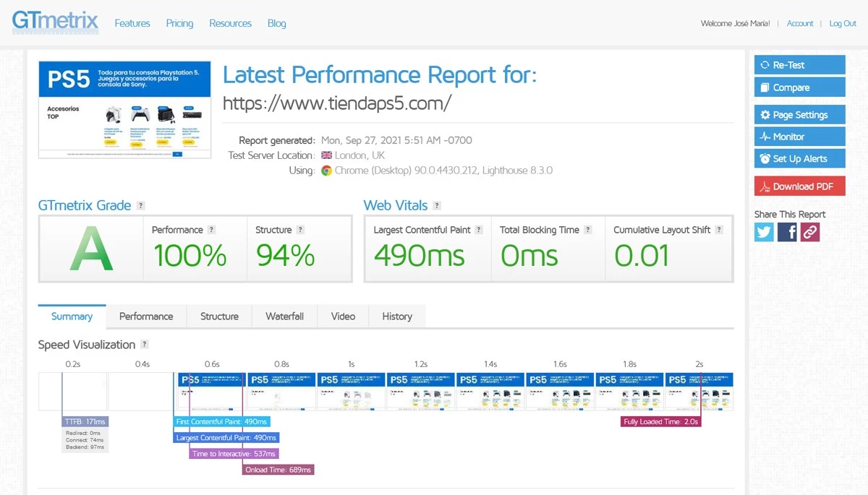Click the 94% structure score

[285, 256]
